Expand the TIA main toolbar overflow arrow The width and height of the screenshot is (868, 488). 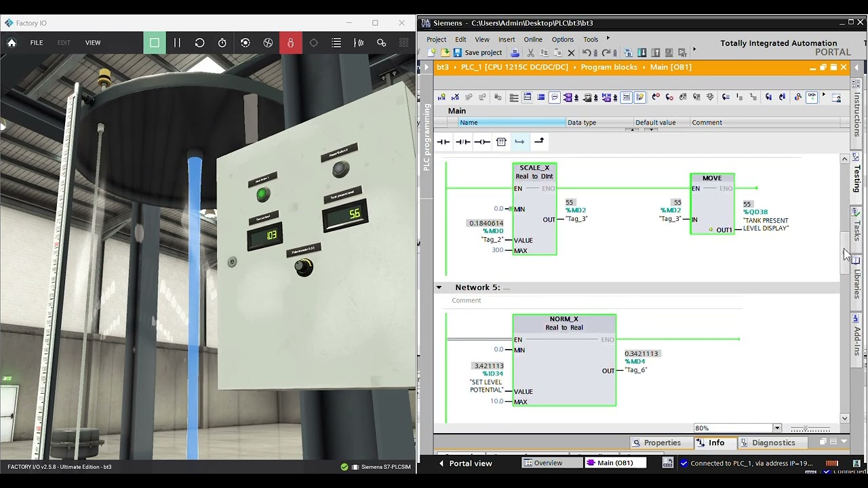coord(694,51)
